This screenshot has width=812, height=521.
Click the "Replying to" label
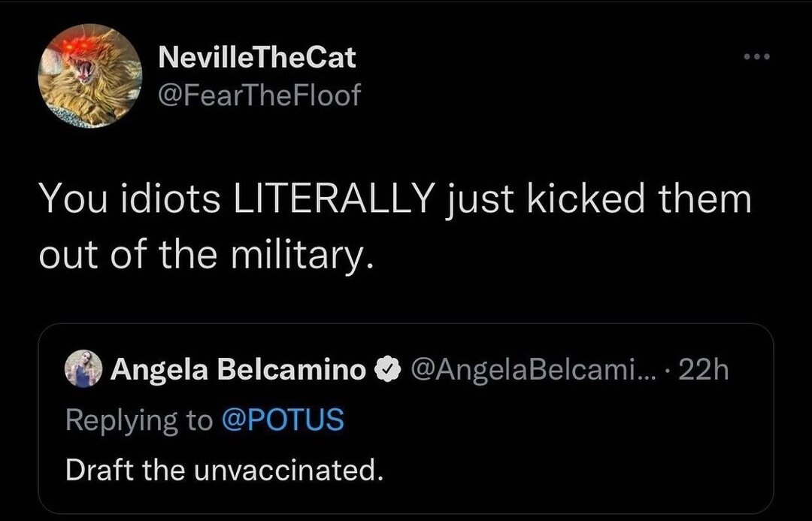[138, 420]
